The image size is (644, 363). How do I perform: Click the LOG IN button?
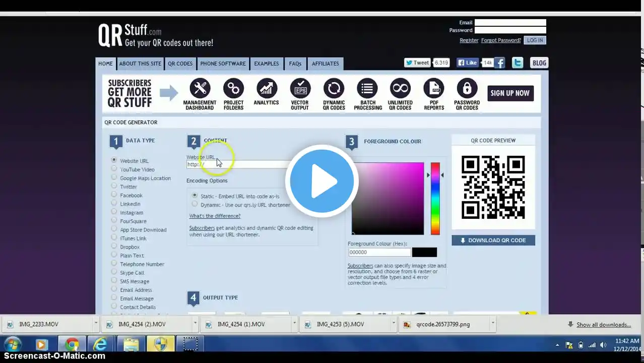pyautogui.click(x=535, y=40)
